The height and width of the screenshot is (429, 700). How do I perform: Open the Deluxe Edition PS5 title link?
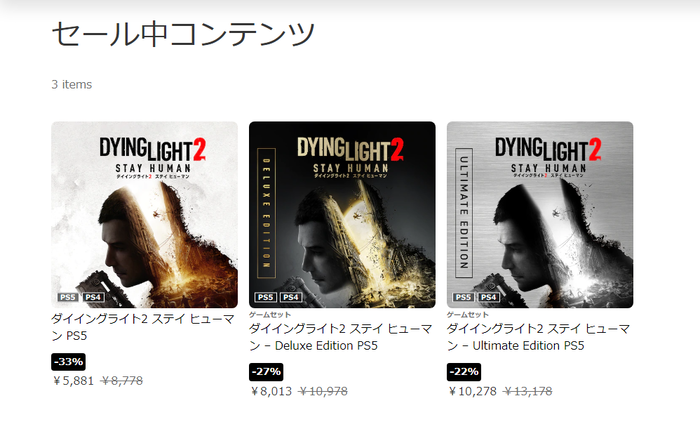[x=341, y=337]
